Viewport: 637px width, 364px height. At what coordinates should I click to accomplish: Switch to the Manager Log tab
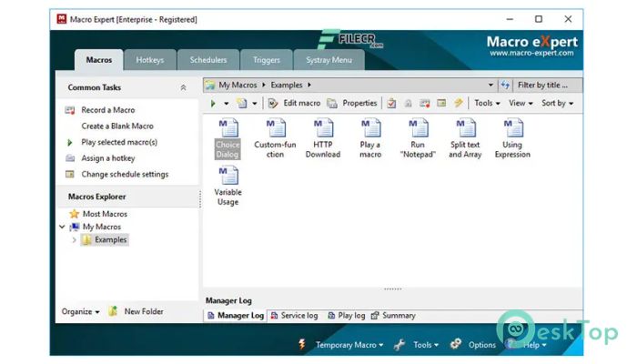[236, 316]
